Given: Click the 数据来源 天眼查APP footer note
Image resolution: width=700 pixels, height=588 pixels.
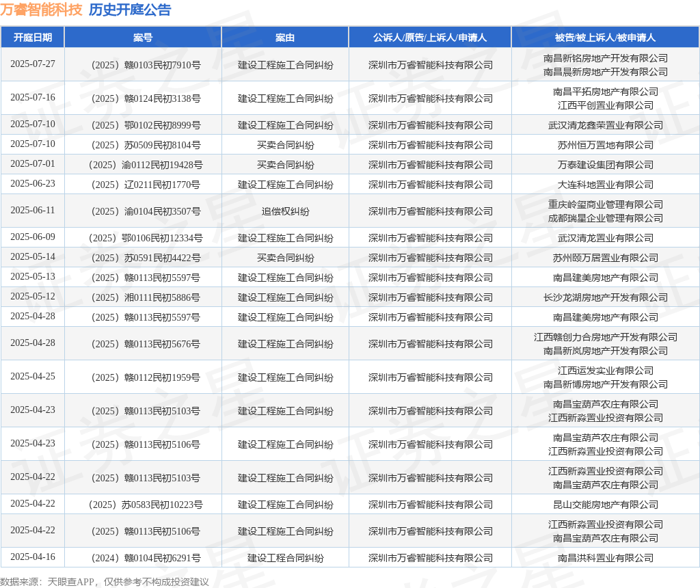Looking at the screenshot, I should pyautogui.click(x=105, y=582).
